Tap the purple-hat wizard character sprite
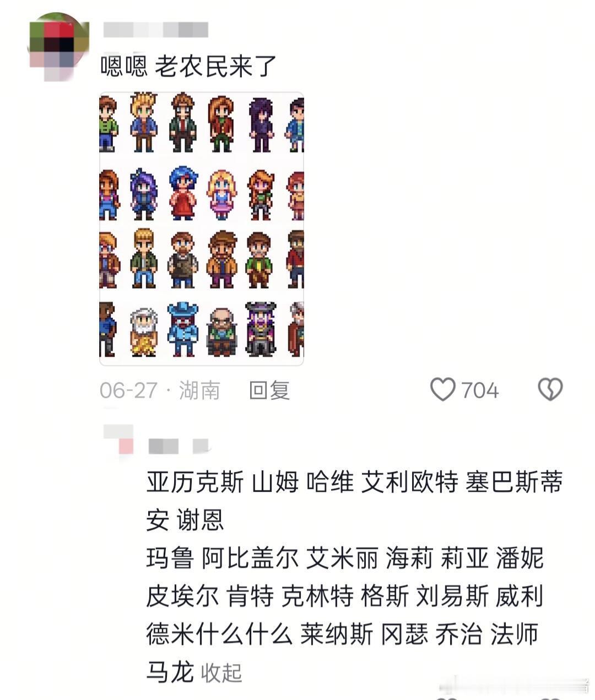Screen dimensions: 595x700 tap(261, 329)
